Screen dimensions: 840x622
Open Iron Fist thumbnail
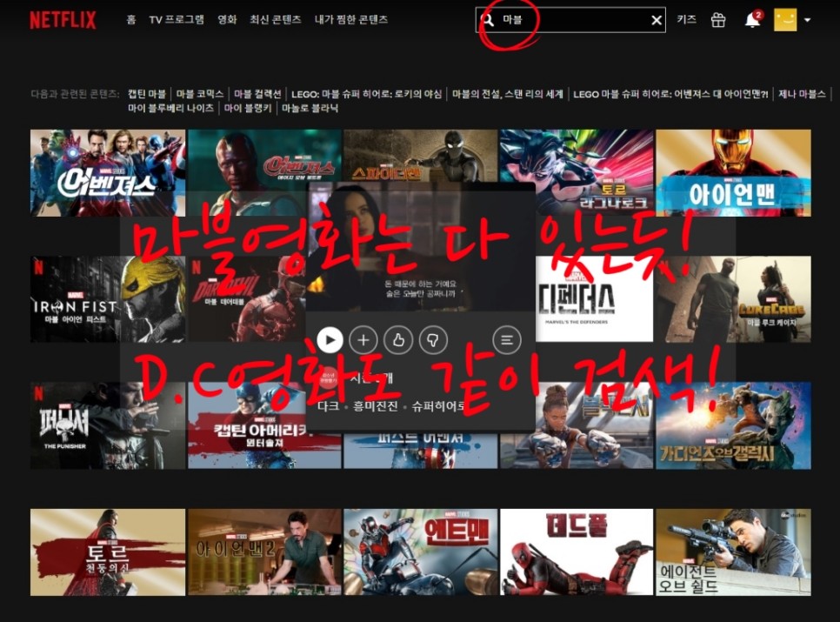click(x=108, y=299)
